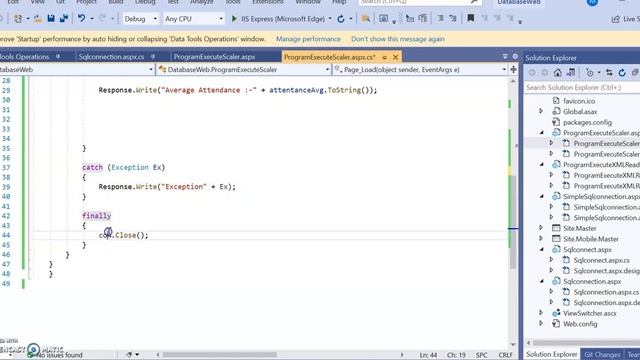Click the editor vertical scrollbar thumb
The height and width of the screenshot is (360, 640).
(513, 222)
